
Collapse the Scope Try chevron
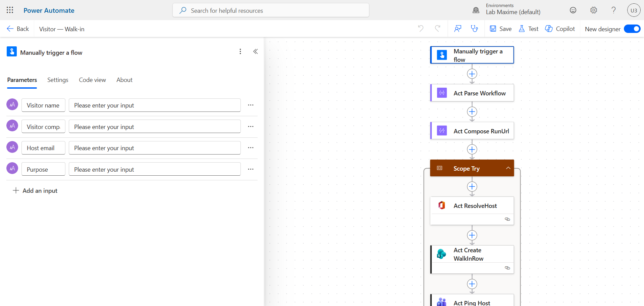(508, 168)
